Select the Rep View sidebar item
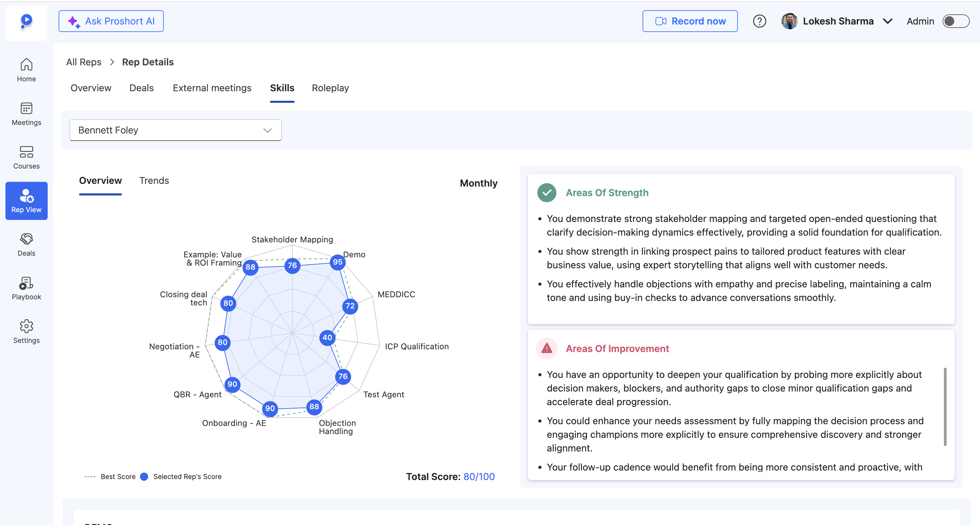This screenshot has height=525, width=980. (x=26, y=201)
